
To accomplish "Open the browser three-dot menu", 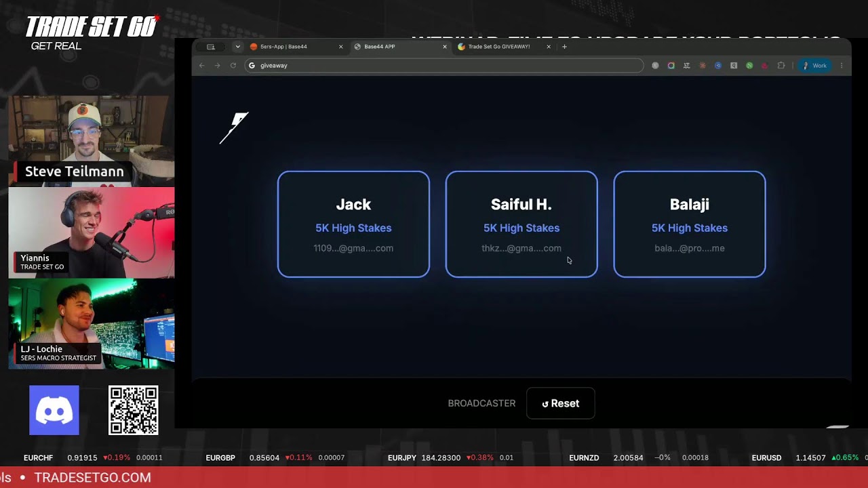I will (x=842, y=66).
